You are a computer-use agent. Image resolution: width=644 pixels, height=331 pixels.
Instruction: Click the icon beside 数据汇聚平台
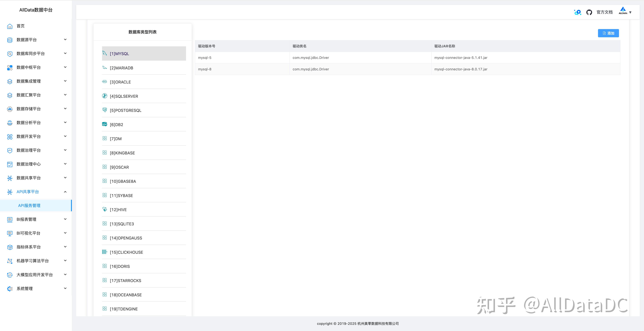tap(10, 95)
